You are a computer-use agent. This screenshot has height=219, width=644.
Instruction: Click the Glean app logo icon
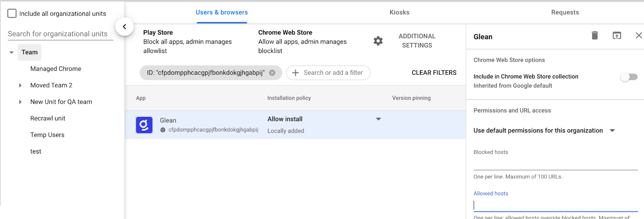click(144, 125)
